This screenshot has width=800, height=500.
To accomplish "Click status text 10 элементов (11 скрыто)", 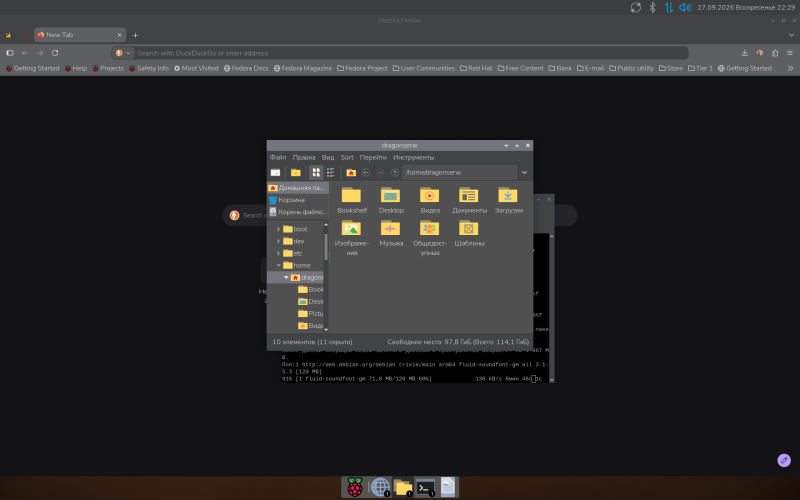I will point(312,342).
